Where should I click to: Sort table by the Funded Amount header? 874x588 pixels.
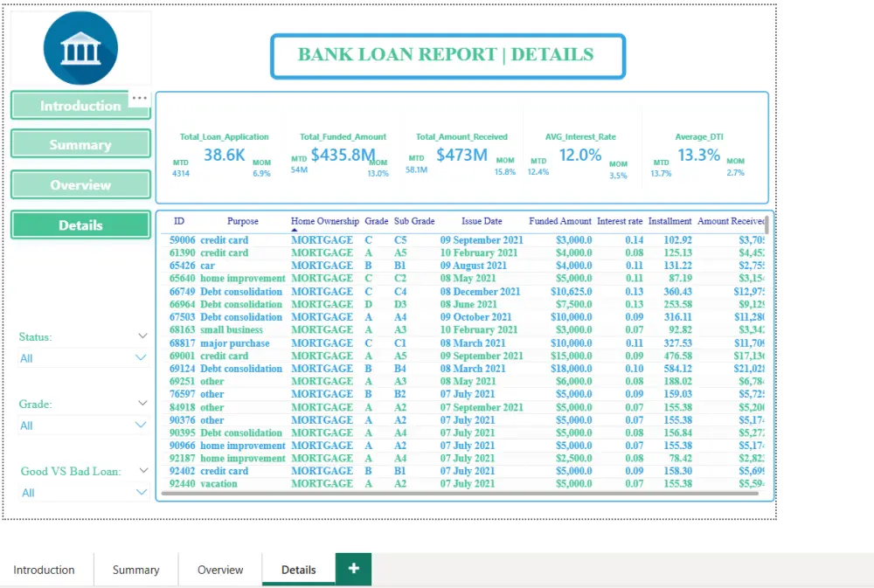click(559, 221)
